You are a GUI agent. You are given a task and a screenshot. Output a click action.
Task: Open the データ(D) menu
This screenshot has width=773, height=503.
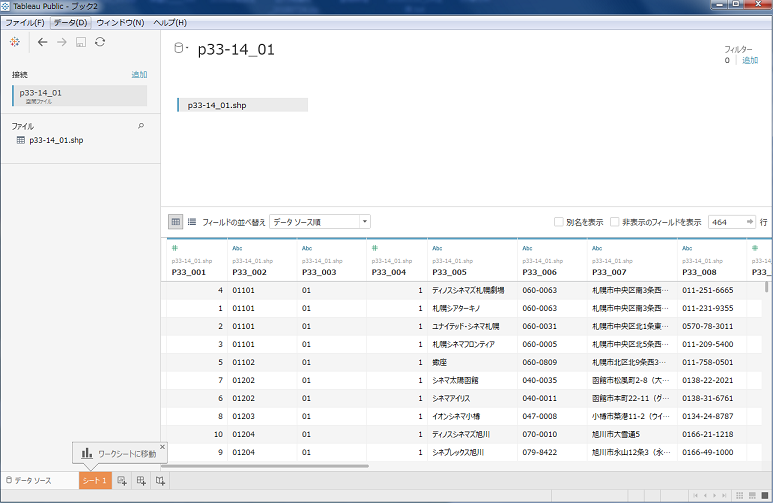(x=70, y=23)
